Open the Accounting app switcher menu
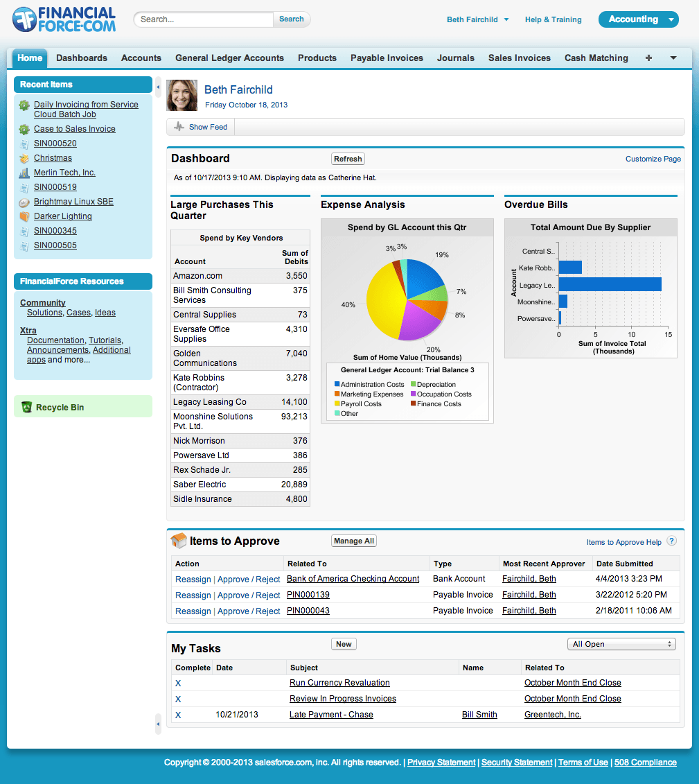The width and height of the screenshot is (699, 784). click(638, 19)
